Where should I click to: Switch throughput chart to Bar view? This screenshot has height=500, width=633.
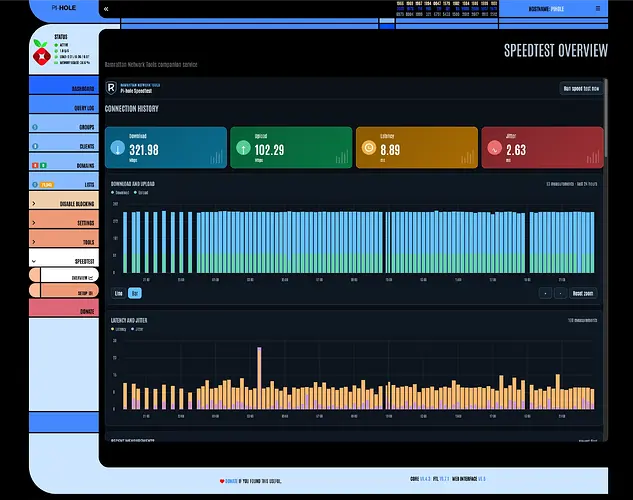pyautogui.click(x=135, y=293)
